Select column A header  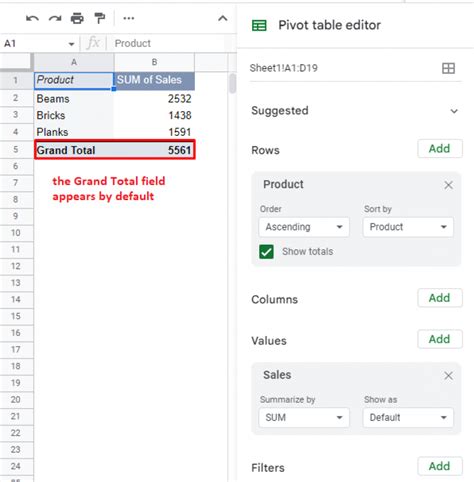pos(74,62)
